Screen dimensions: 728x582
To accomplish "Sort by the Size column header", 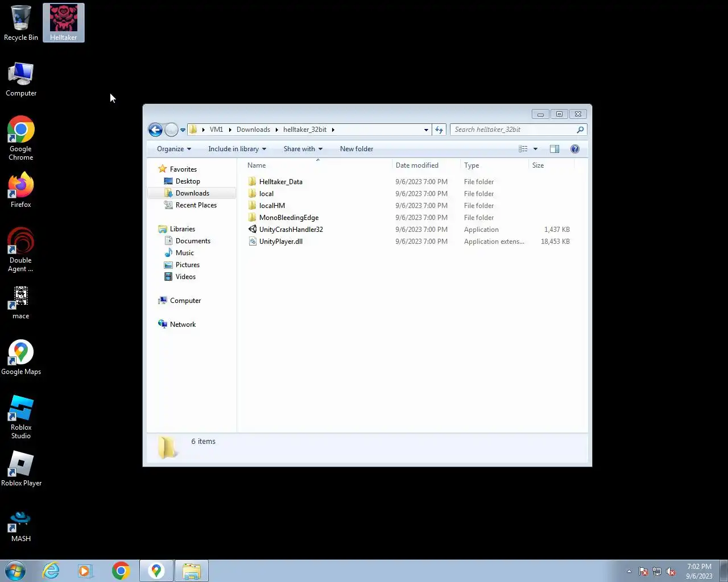I will tap(551, 165).
